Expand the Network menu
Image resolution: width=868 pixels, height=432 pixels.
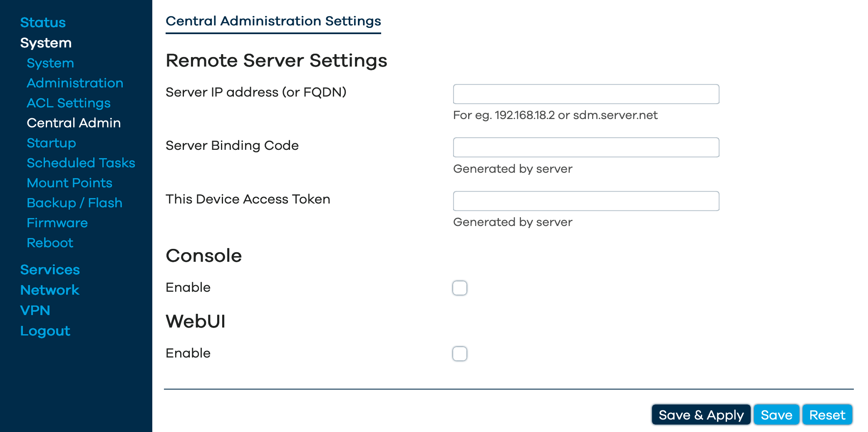pyautogui.click(x=50, y=290)
